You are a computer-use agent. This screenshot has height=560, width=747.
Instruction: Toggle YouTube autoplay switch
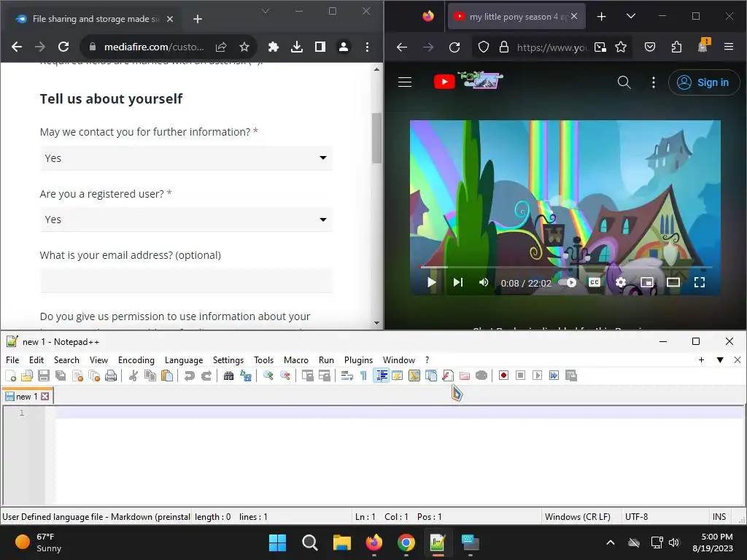568,282
